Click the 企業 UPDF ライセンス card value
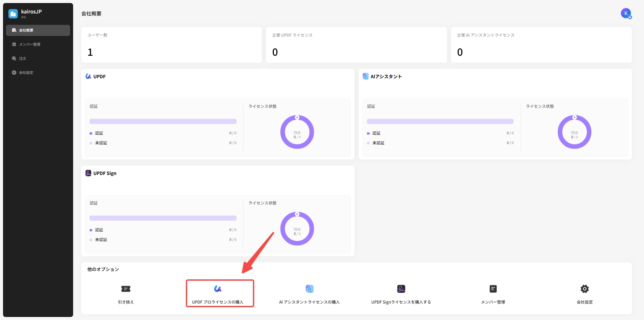 coord(275,52)
